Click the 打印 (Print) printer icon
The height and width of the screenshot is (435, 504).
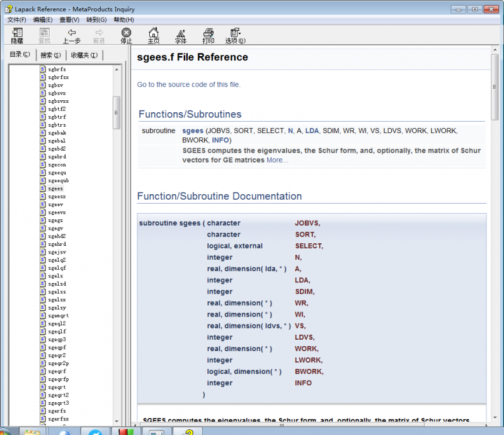point(208,33)
